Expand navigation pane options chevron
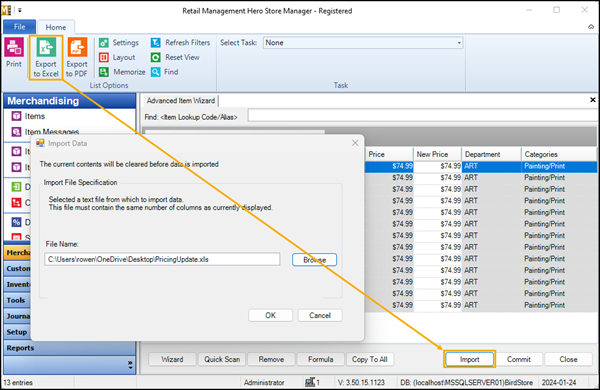 [130, 365]
